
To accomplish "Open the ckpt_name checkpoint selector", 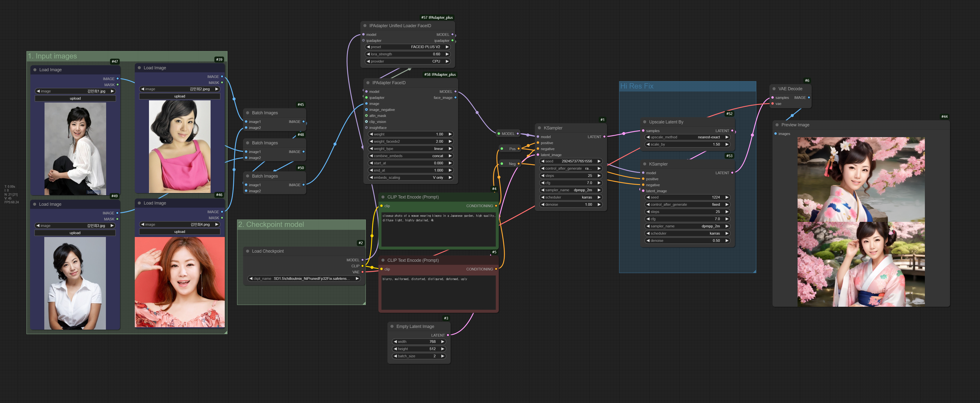I will click(x=303, y=279).
